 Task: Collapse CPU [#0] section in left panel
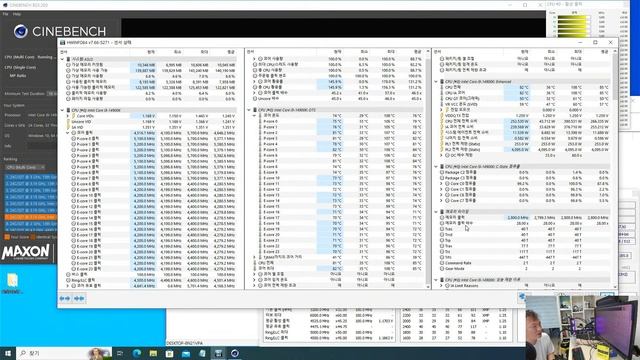pos(62,110)
